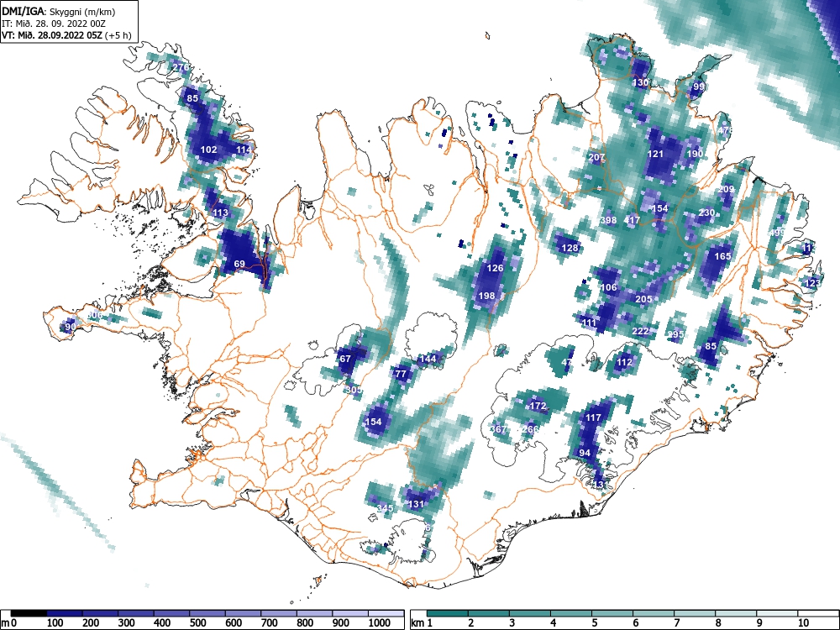This screenshot has width=840, height=630.
Task: Click the map value 77
Action: coord(401,374)
